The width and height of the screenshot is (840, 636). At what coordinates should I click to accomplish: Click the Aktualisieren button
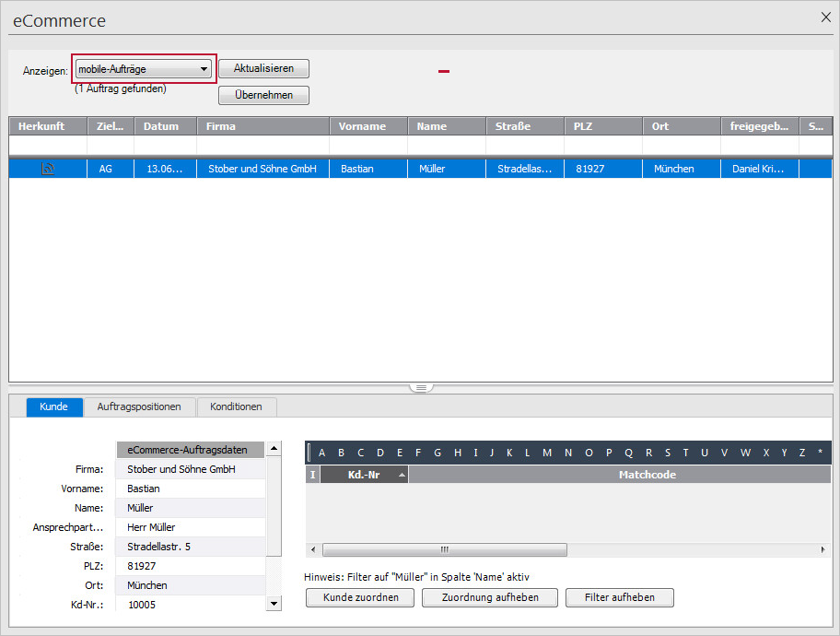[x=263, y=68]
